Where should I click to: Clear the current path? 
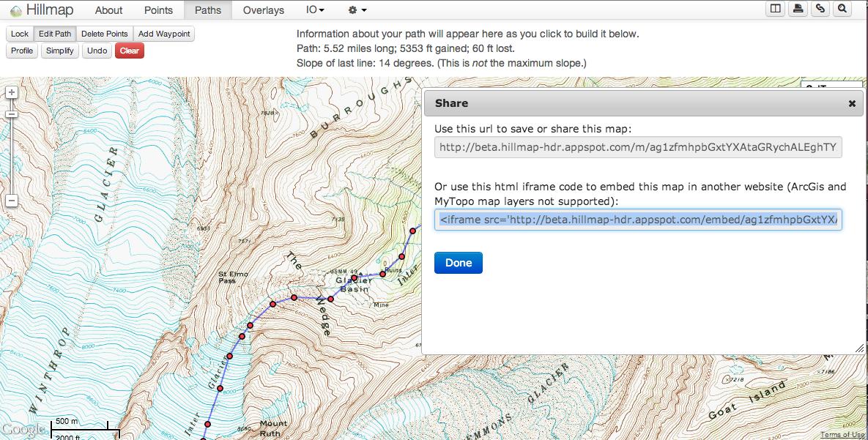129,51
